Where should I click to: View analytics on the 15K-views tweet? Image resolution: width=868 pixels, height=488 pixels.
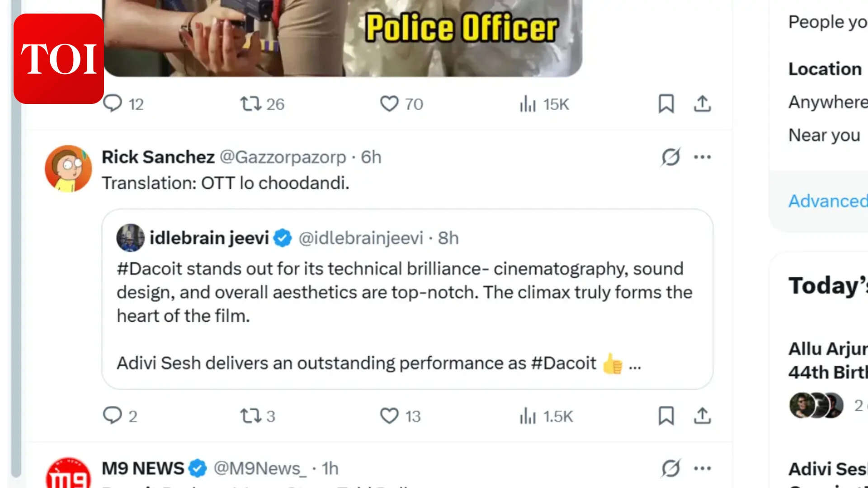click(527, 103)
